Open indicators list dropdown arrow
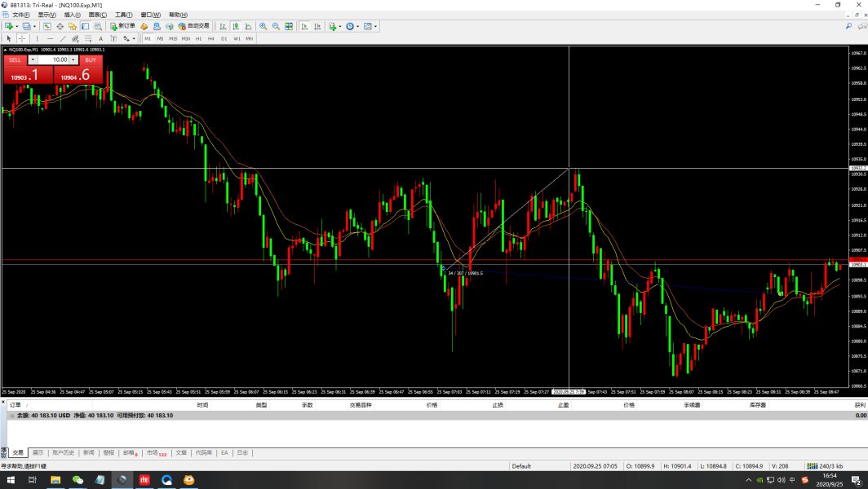 click(340, 26)
